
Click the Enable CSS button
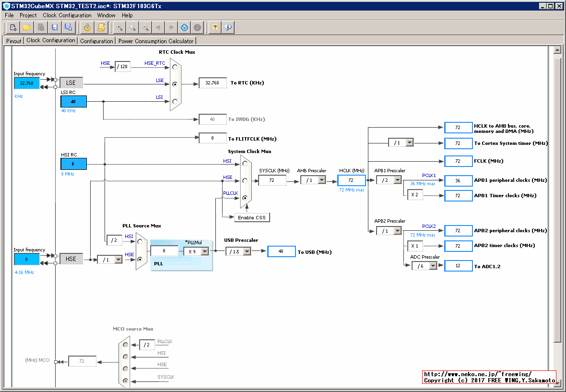coord(252,218)
